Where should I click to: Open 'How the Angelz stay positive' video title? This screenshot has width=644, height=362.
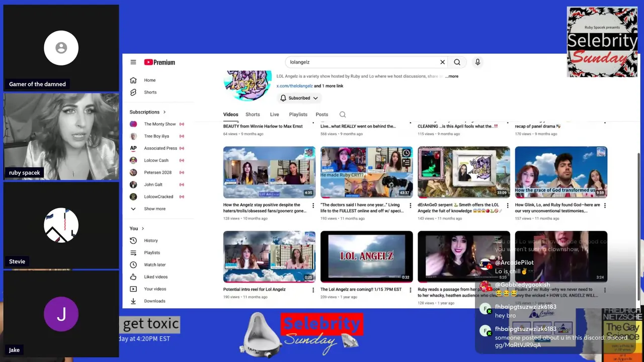[265, 208]
